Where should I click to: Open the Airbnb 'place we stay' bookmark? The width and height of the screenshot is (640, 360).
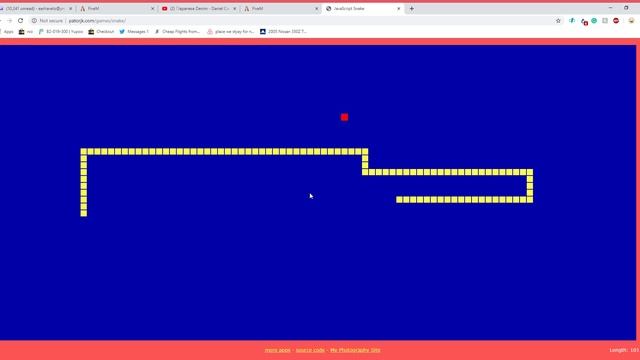click(231, 31)
